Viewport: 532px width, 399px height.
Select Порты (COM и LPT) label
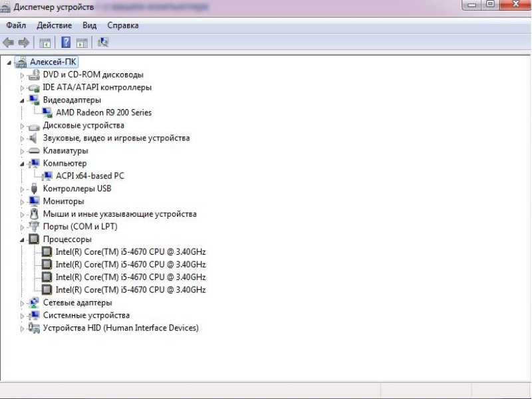(80, 227)
